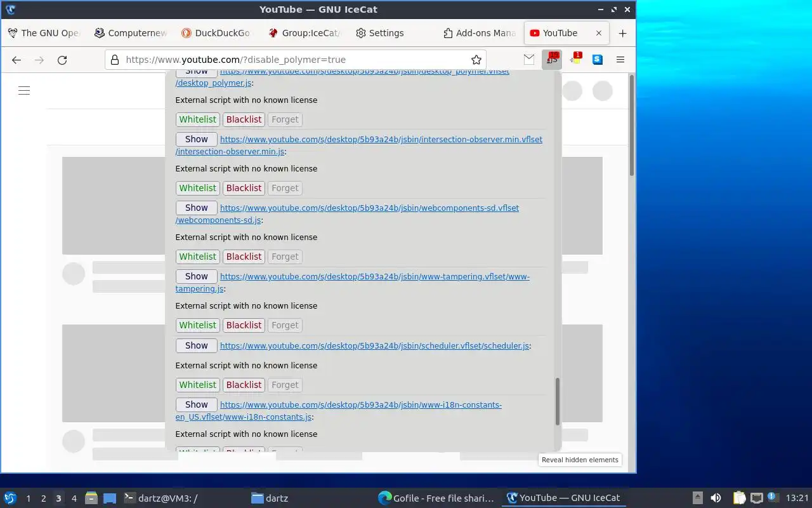812x508 pixels.
Task: Close the YouTube tab
Action: (x=598, y=33)
